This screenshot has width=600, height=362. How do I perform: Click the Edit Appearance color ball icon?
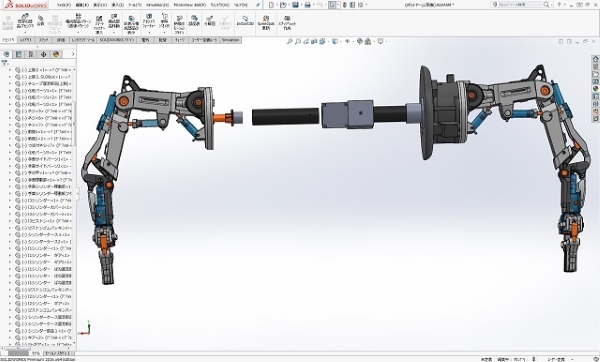coord(359,41)
